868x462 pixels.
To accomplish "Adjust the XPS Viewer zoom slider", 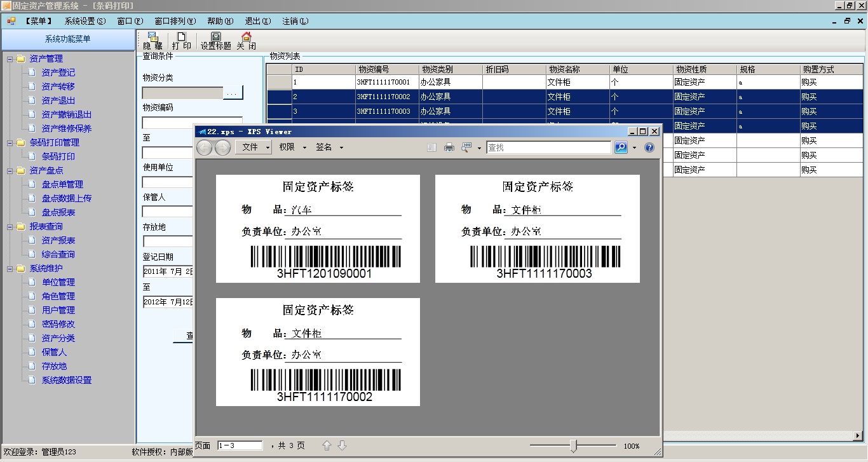I will 574,446.
